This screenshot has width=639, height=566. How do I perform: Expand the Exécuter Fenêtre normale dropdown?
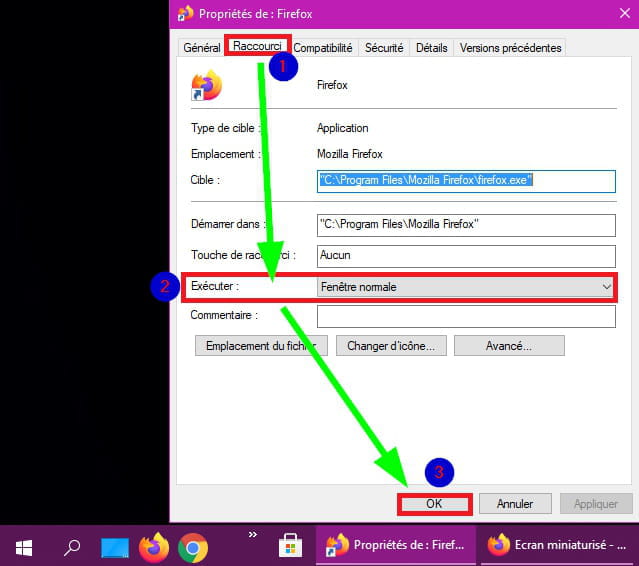coord(466,287)
